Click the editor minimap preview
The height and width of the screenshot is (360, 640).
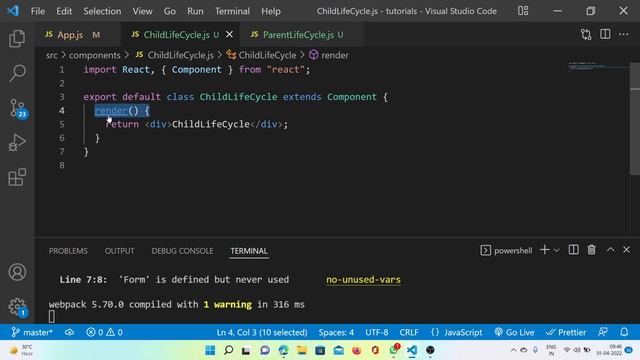tap(598, 67)
